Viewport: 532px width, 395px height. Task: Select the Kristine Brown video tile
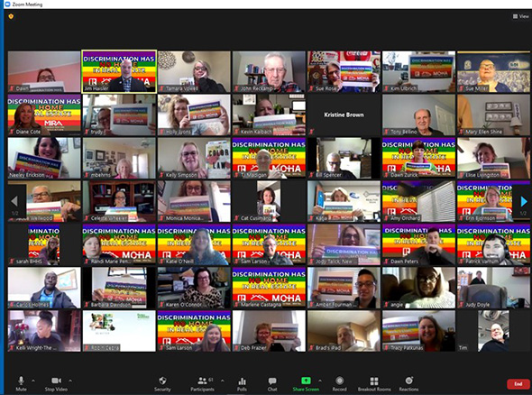click(x=344, y=115)
